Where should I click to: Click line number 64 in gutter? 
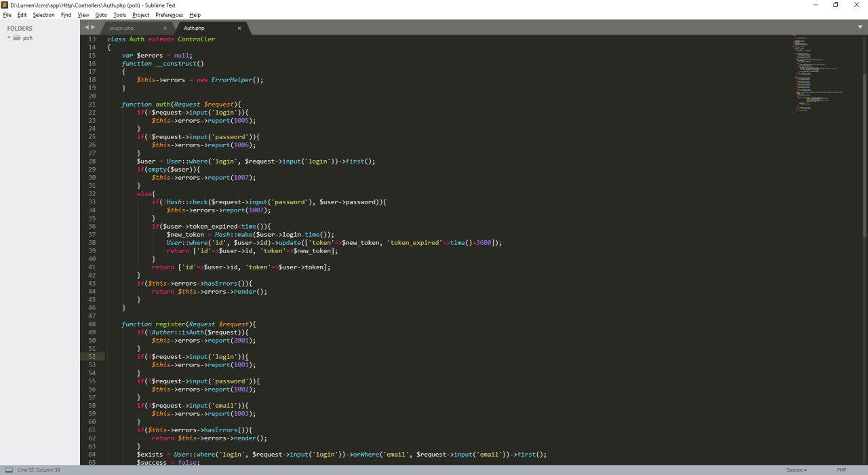[x=92, y=455]
